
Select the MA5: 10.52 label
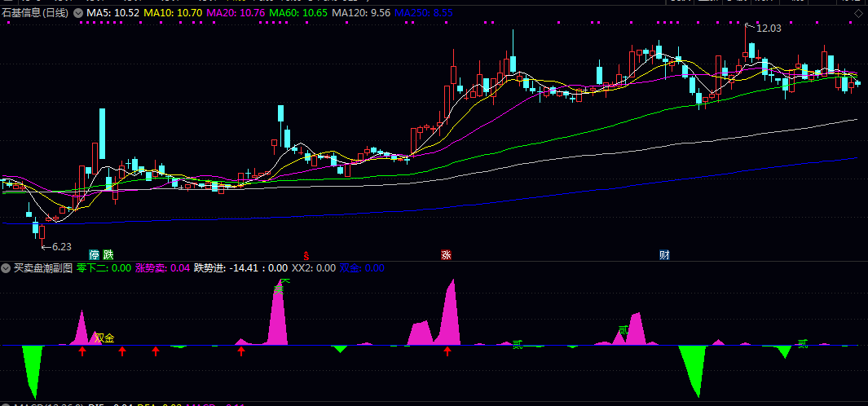click(112, 13)
